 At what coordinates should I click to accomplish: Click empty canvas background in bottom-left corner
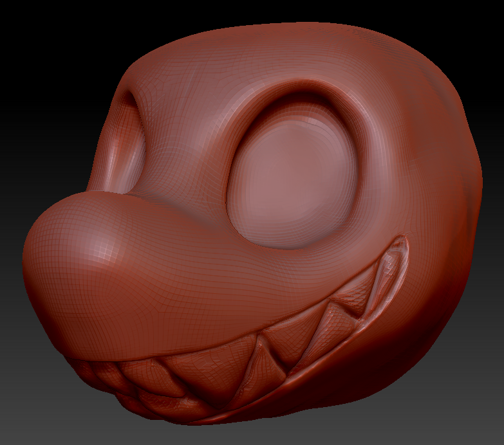click(26, 418)
